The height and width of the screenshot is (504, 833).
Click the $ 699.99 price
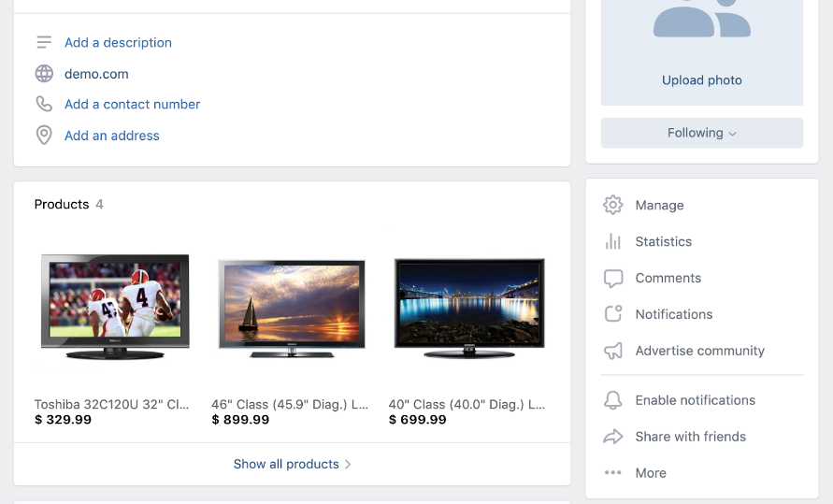[417, 420]
